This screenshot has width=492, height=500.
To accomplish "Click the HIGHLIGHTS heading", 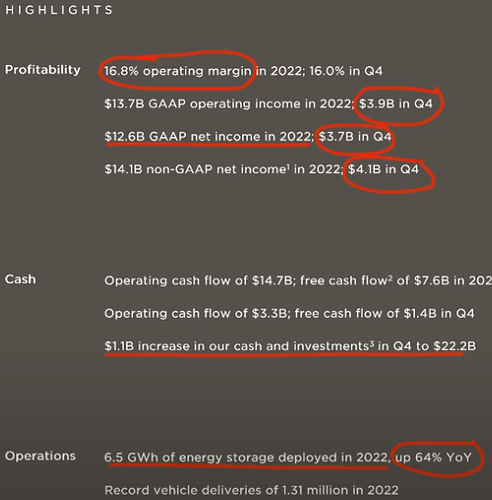I will coord(59,10).
